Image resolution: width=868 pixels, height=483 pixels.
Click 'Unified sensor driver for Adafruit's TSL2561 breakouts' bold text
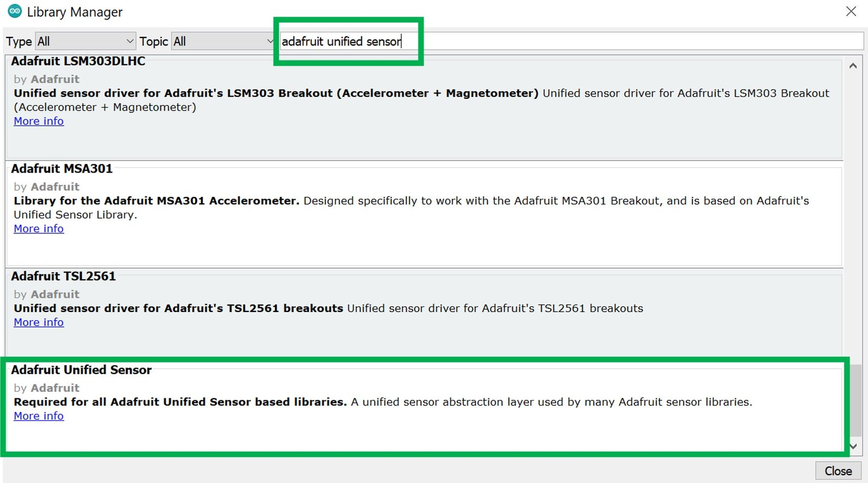[x=178, y=308]
